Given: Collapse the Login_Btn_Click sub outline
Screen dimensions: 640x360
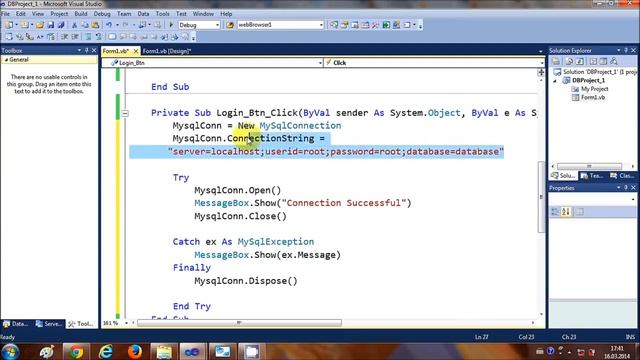Looking at the screenshot, I should click(x=125, y=113).
